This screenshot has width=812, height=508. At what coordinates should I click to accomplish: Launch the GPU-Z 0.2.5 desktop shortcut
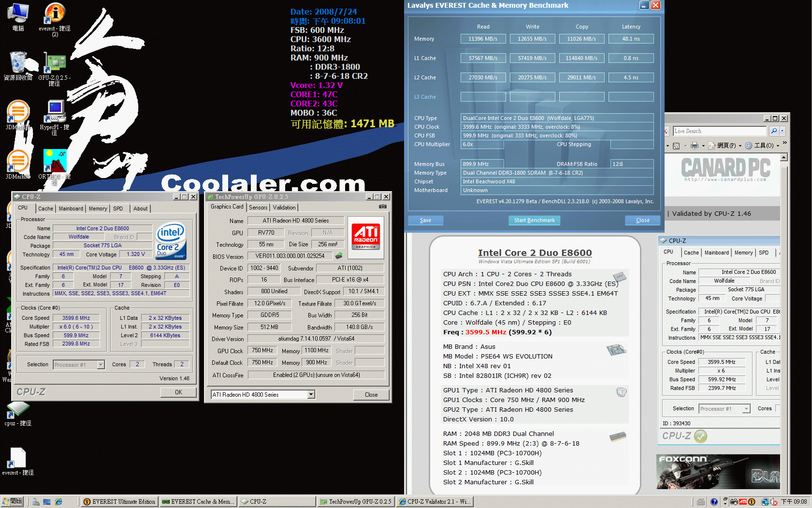55,70
